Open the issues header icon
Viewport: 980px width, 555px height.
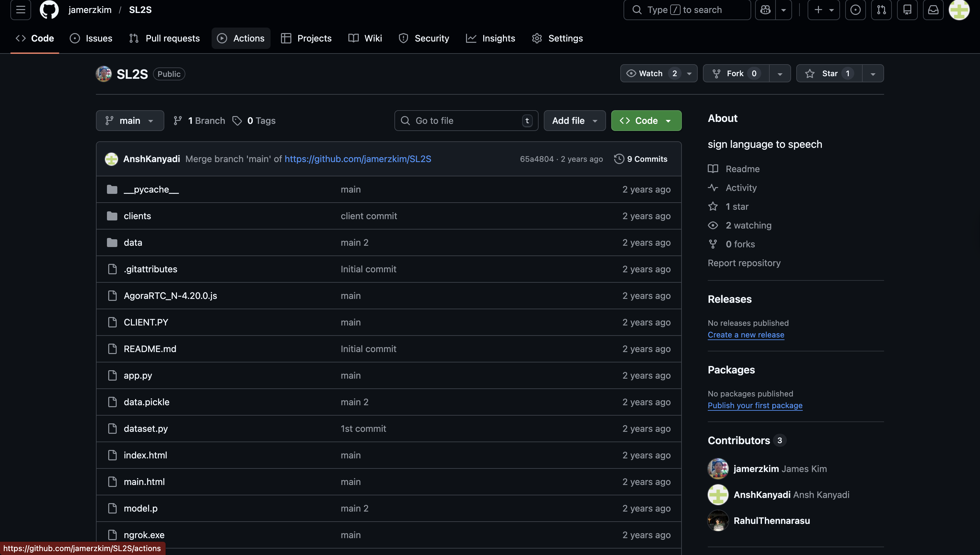coord(855,9)
